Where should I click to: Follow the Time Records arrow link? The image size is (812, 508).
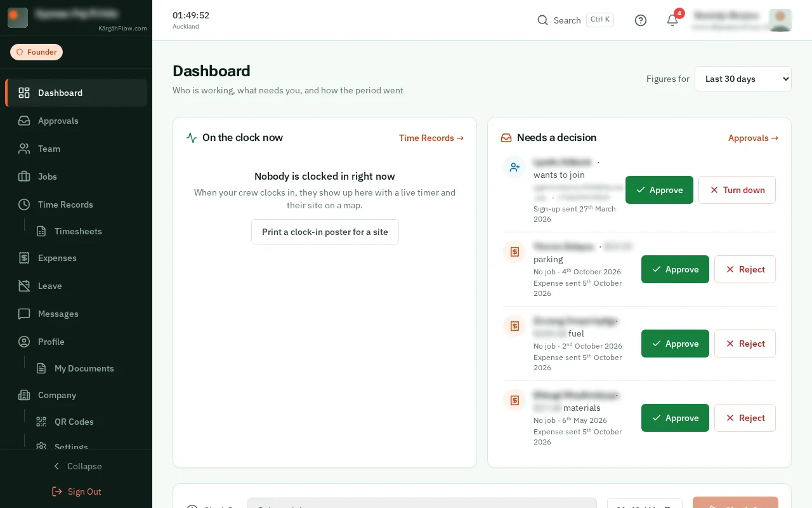[431, 138]
